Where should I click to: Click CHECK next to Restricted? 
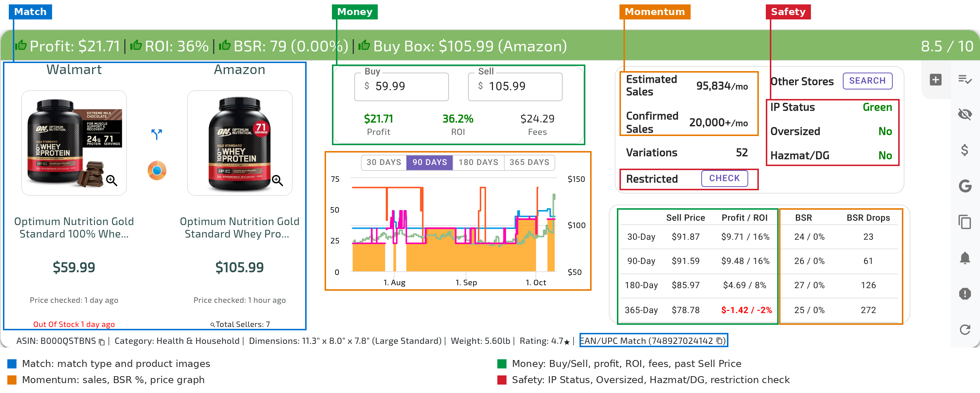pos(724,179)
